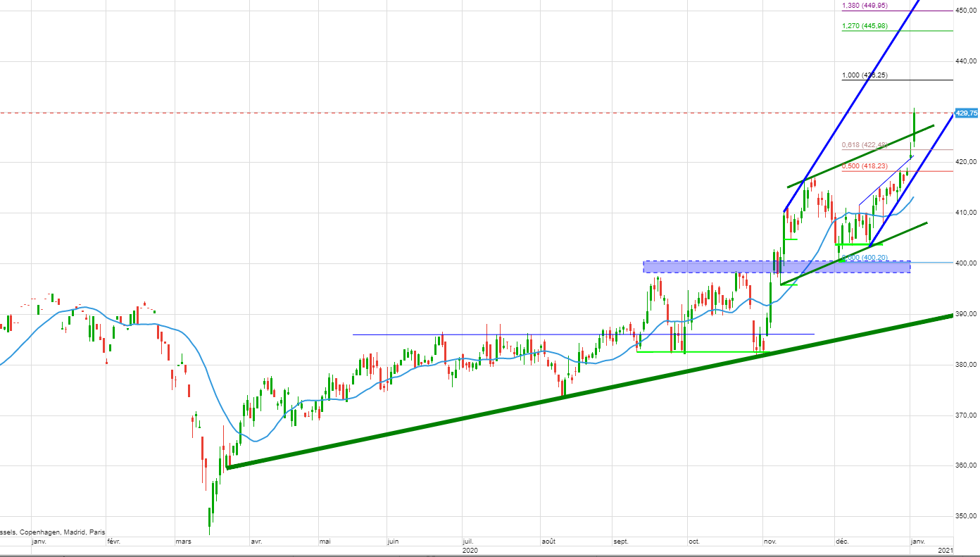
Task: Select the thick green long-term support trendline
Action: click(x=563, y=392)
